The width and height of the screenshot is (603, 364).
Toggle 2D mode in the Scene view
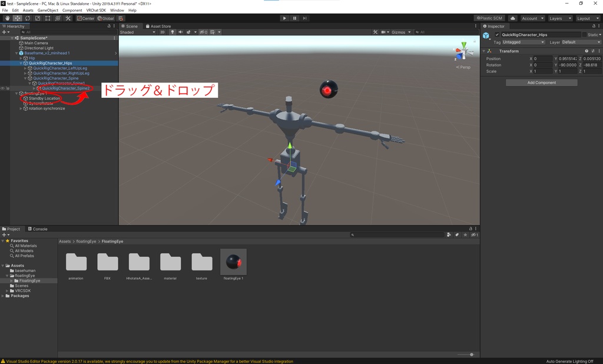tap(163, 32)
